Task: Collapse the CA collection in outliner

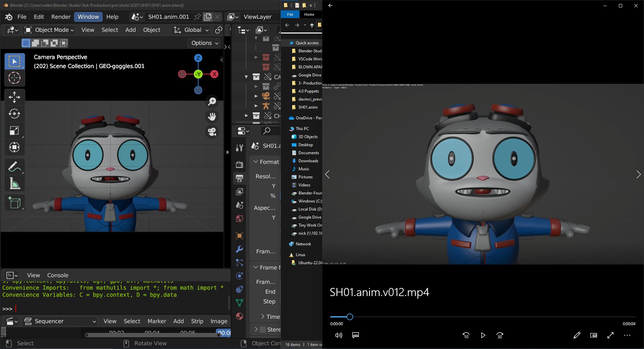Action: (x=247, y=77)
